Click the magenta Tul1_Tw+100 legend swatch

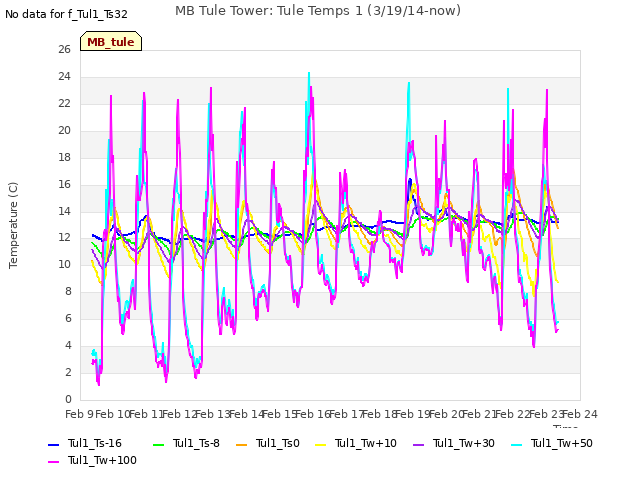(53, 462)
